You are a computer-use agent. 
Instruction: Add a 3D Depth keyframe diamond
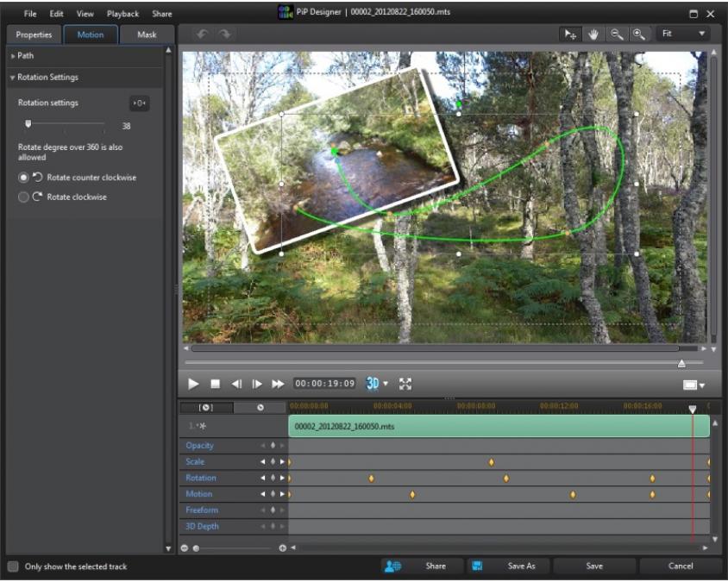click(x=273, y=526)
